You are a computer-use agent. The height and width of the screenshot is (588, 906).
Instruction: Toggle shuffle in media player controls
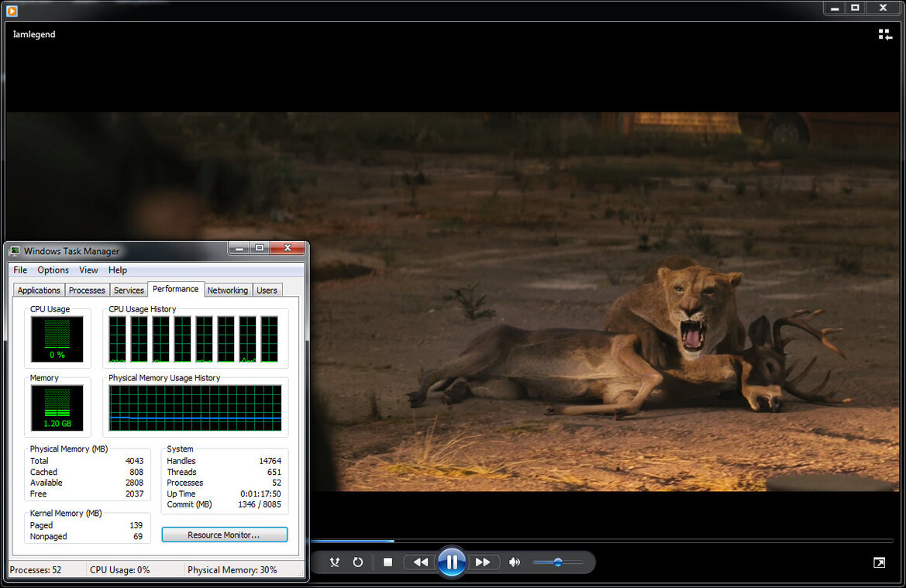click(335, 562)
